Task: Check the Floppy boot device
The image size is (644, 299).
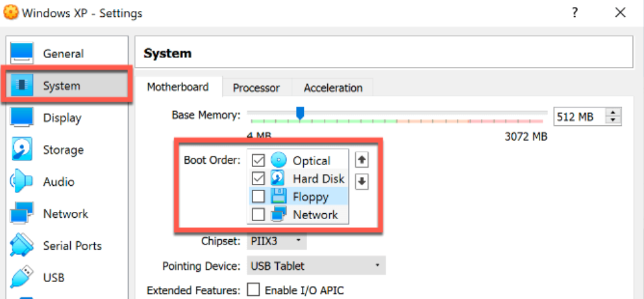Action: (x=258, y=196)
